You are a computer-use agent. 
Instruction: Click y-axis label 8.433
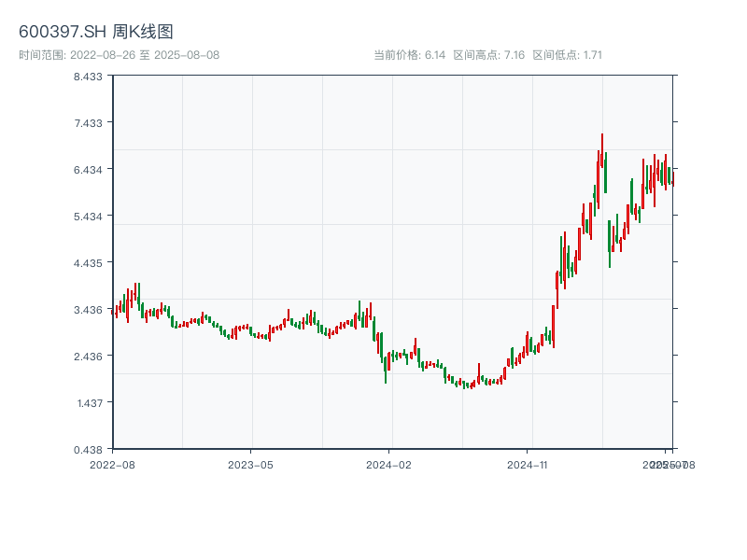88,77
